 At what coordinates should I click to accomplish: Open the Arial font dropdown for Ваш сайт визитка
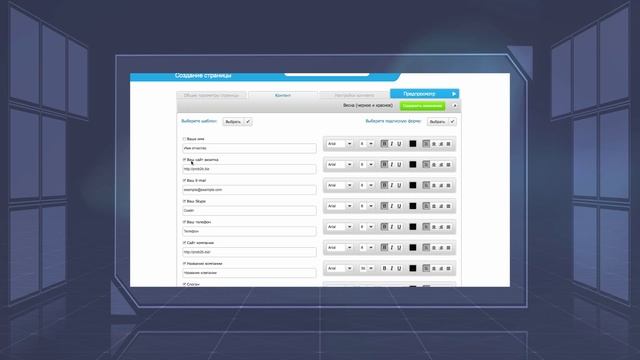[340, 164]
